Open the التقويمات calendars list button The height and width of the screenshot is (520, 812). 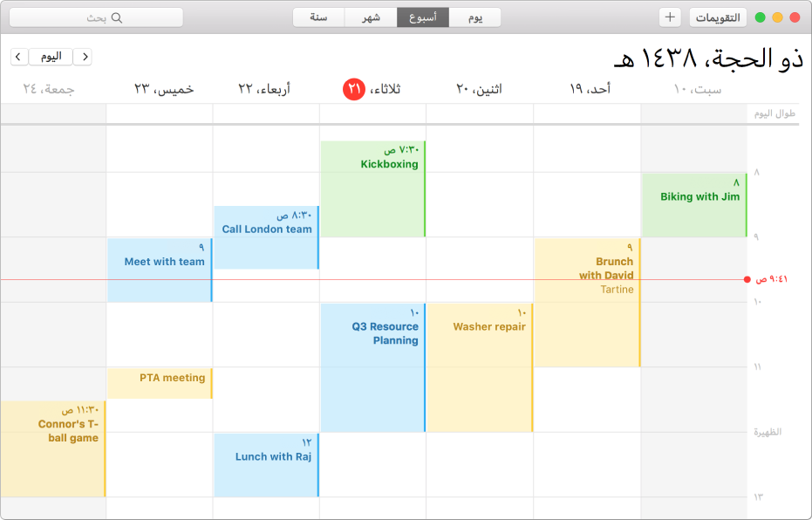pyautogui.click(x=718, y=17)
